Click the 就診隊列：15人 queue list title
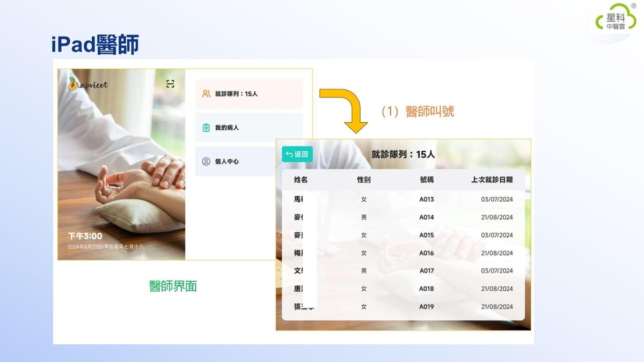This screenshot has height=362, width=644. 403,154
